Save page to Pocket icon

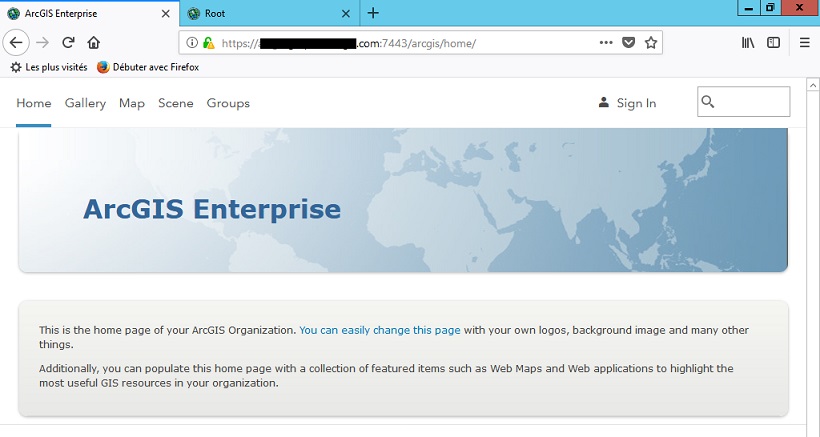click(629, 42)
